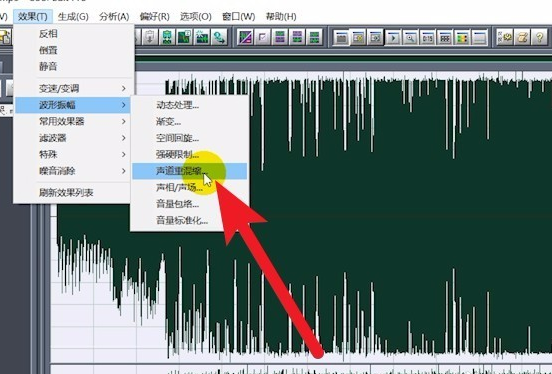Click the diagonal split spectral view icon

coord(245,37)
